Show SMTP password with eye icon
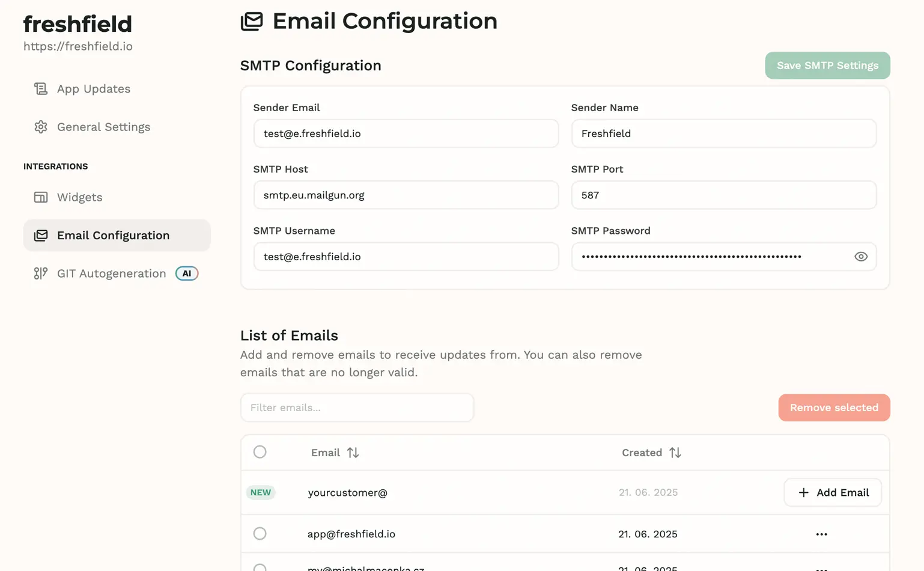The width and height of the screenshot is (924, 571). click(861, 257)
